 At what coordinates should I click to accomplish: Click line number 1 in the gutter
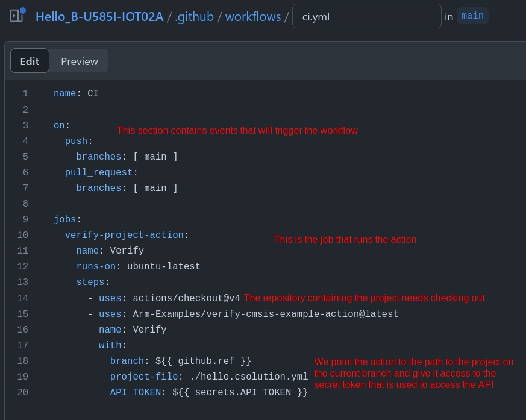coord(25,94)
